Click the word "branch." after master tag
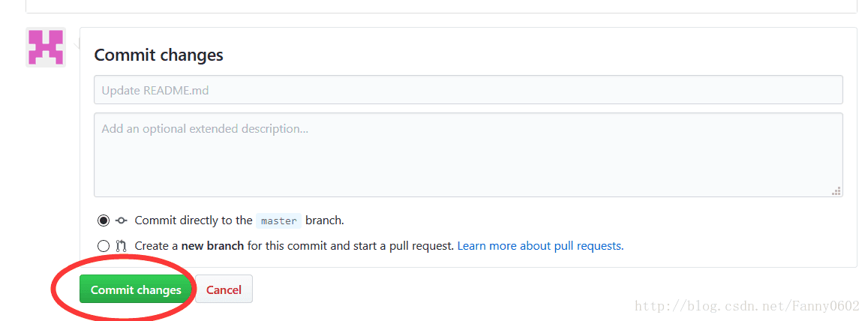The image size is (868, 321). click(x=324, y=220)
